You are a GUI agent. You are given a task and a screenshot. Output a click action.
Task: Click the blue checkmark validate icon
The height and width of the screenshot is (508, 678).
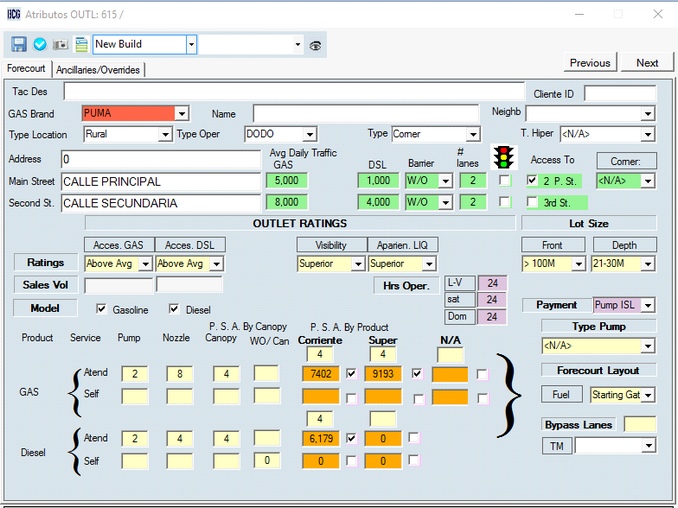pyautogui.click(x=40, y=45)
